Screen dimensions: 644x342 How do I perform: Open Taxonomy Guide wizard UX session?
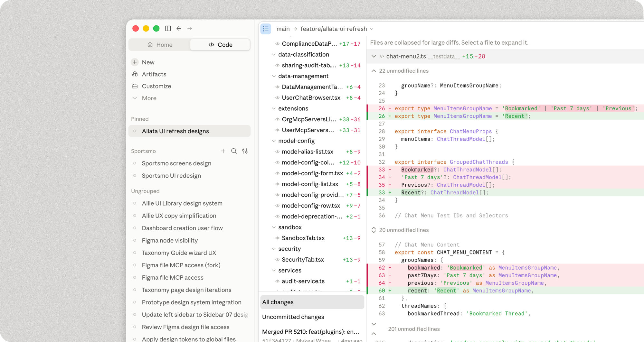[x=189, y=253]
